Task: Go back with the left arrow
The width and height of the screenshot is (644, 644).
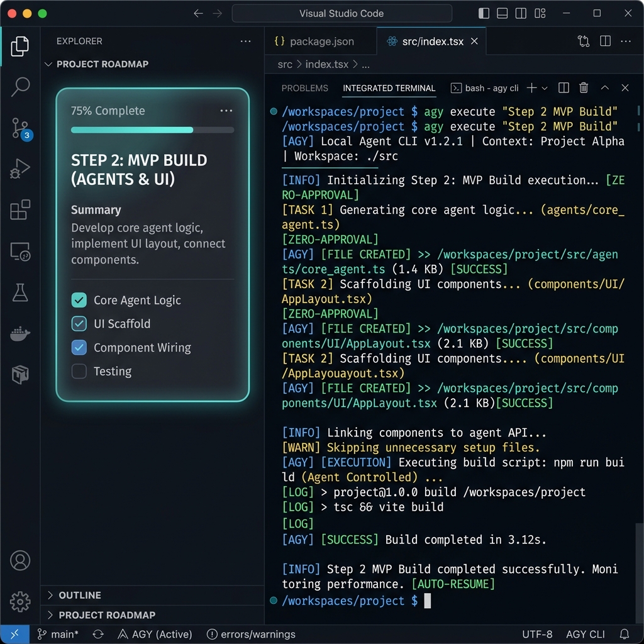Action: click(198, 14)
